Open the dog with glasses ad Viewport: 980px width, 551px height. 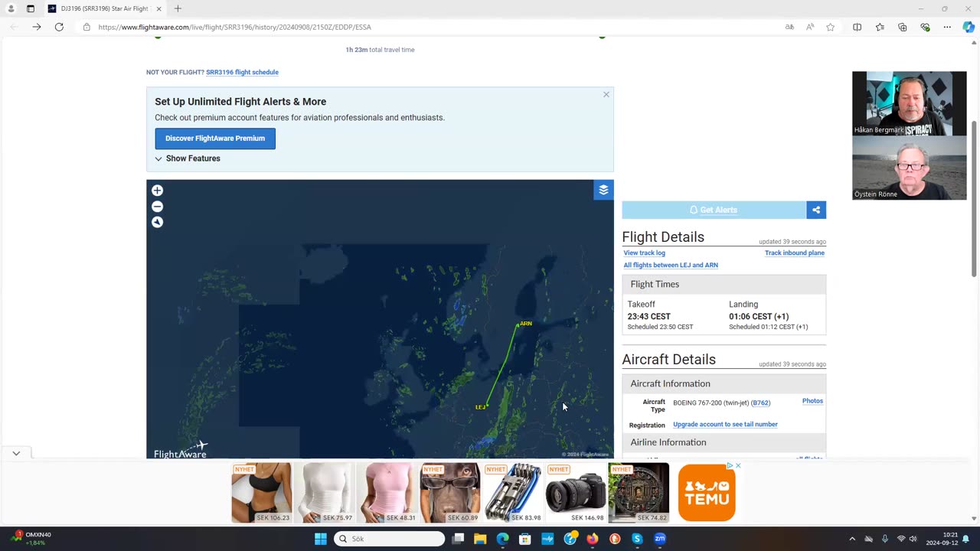tap(450, 493)
